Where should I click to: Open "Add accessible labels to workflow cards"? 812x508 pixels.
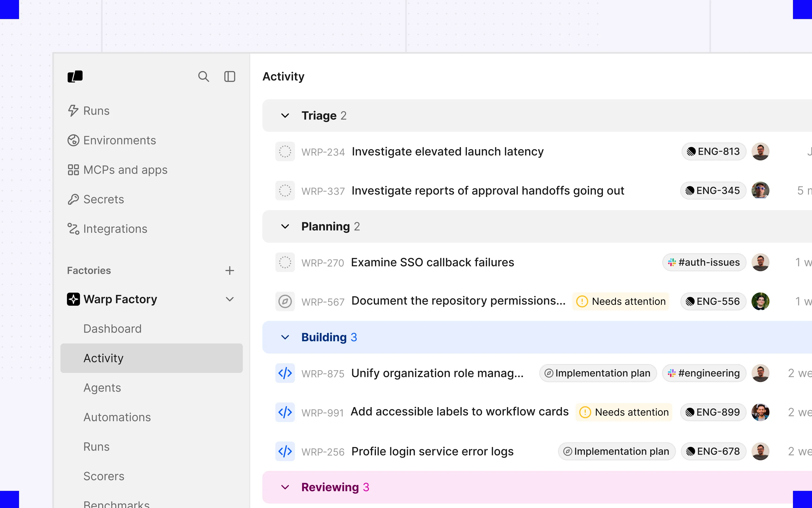click(x=460, y=412)
